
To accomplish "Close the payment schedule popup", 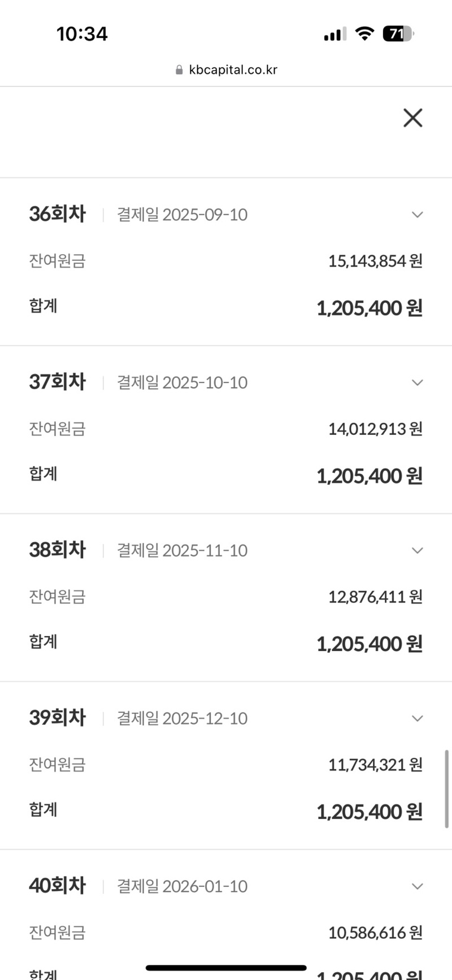I will coord(413,118).
